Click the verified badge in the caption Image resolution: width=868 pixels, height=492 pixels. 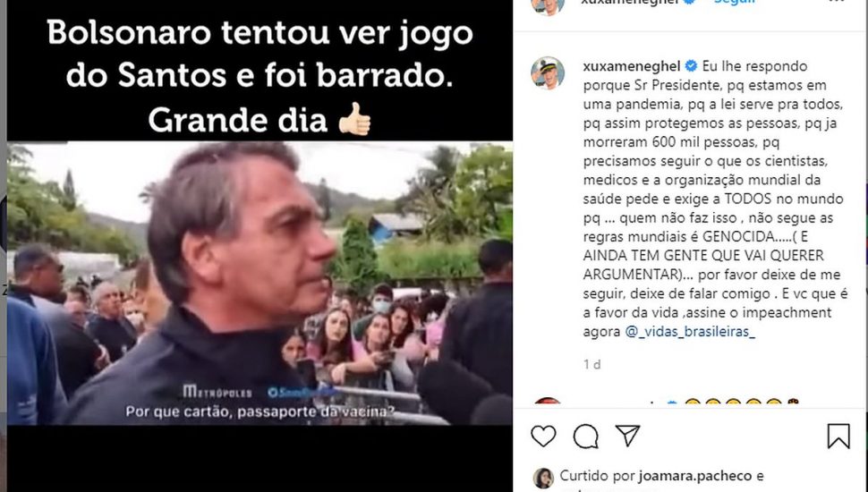click(691, 66)
